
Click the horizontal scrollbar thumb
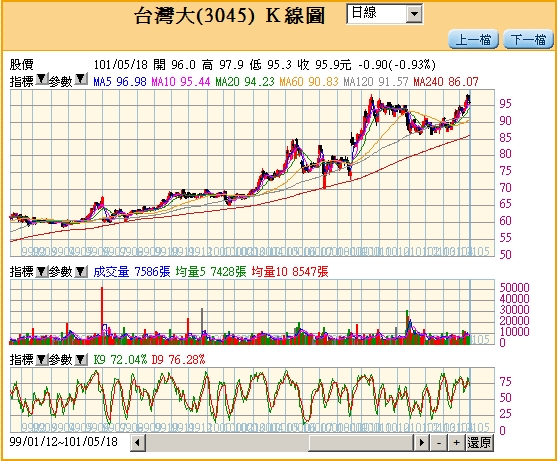coord(361,443)
